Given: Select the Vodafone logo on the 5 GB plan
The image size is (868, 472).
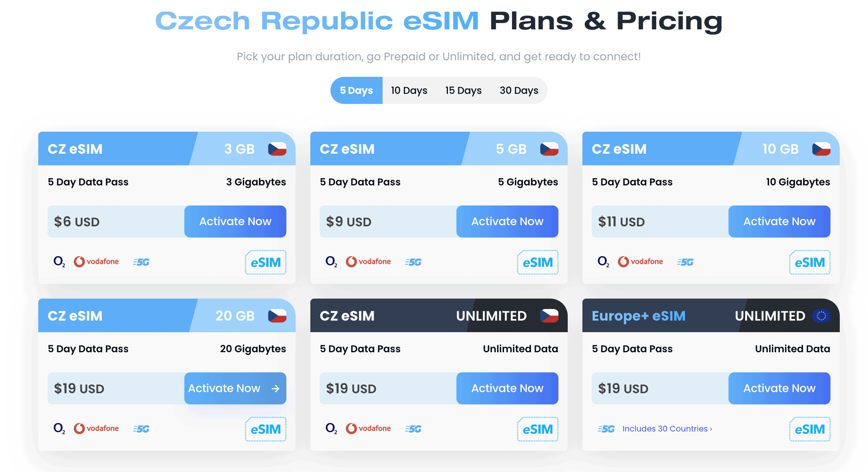Looking at the screenshot, I should point(368,261).
